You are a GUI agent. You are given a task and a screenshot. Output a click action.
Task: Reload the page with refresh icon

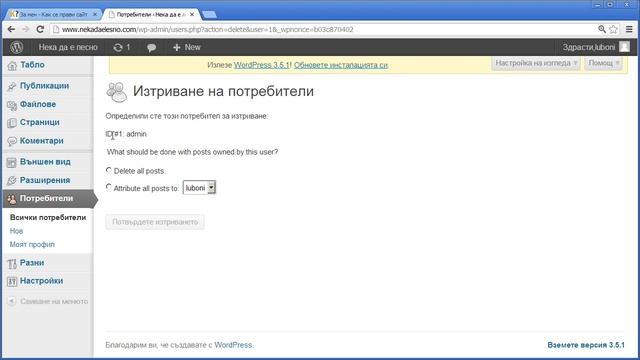pos(40,29)
